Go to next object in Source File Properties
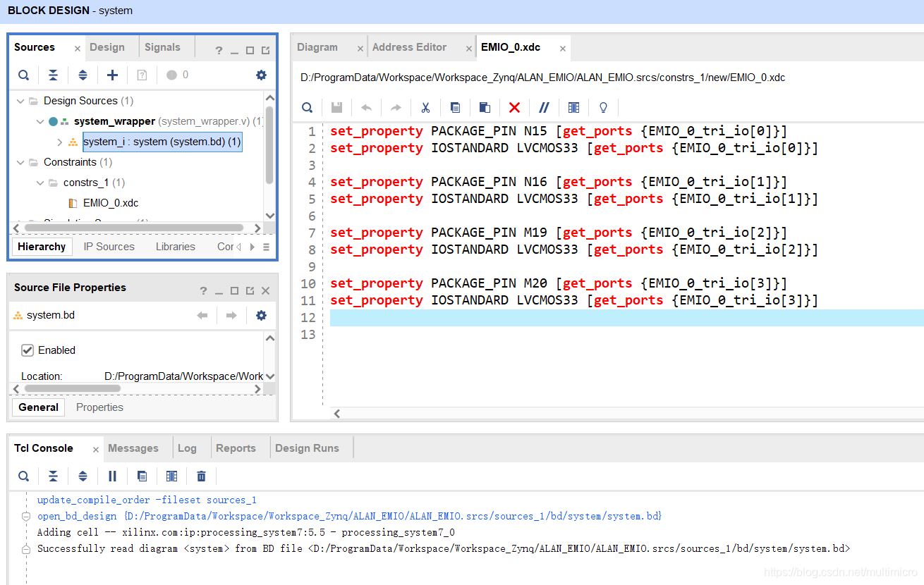The height and width of the screenshot is (585, 924). (231, 316)
